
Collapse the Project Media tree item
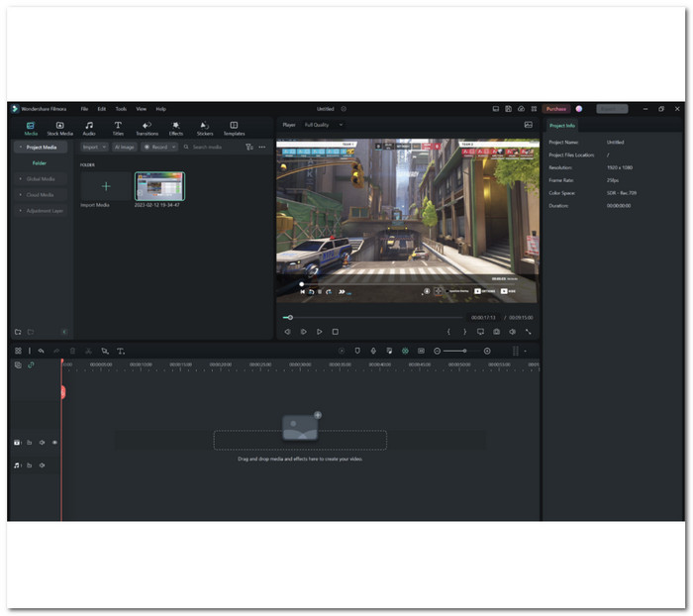coord(21,148)
